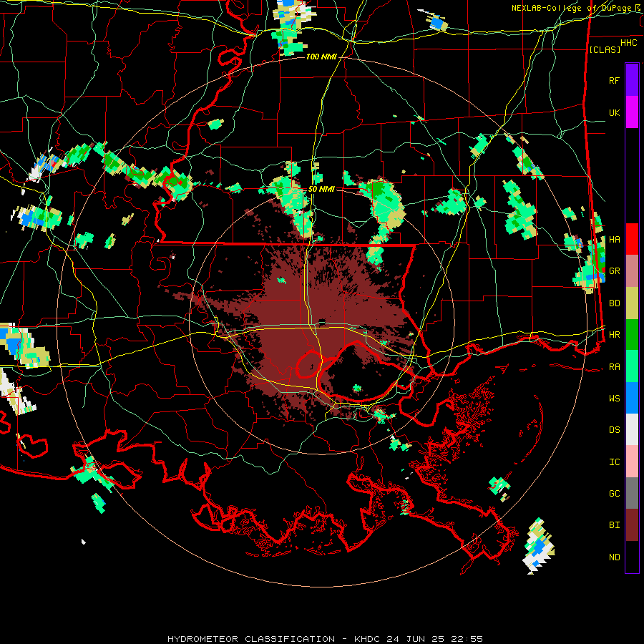Pick the light green RA legend swatch
Image resolution: width=644 pixels, height=644 pixels.
coord(632,366)
